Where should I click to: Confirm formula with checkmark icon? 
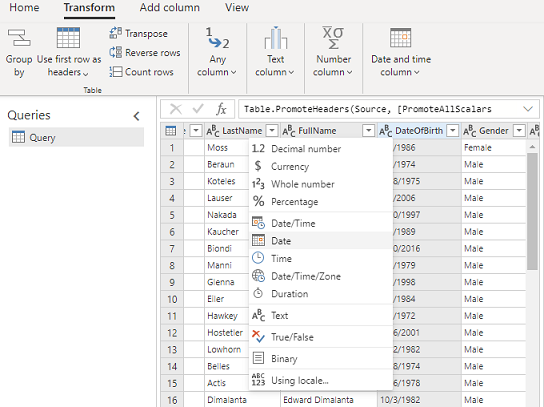tap(198, 109)
